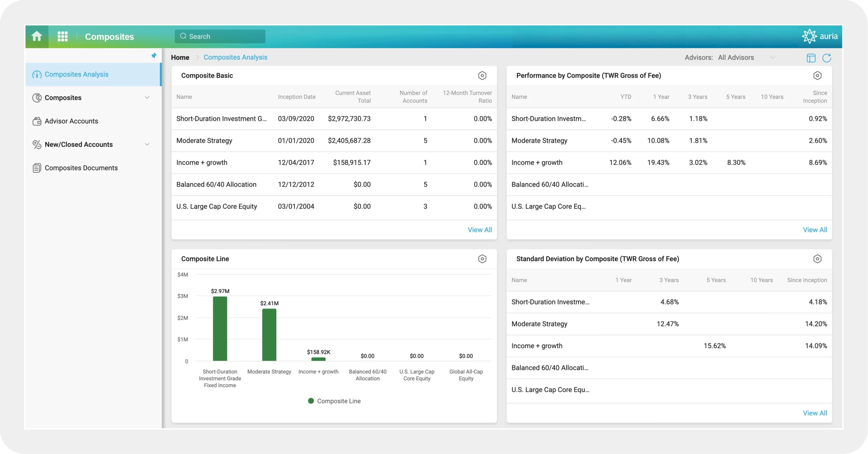Open the apps grid launcher icon
The width and height of the screenshot is (868, 454).
[x=63, y=36]
